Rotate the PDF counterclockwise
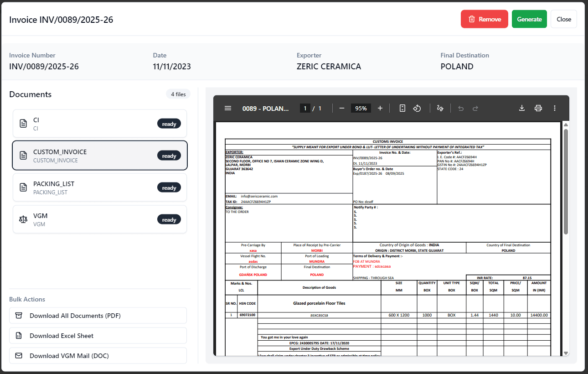The height and width of the screenshot is (374, 588). (417, 108)
